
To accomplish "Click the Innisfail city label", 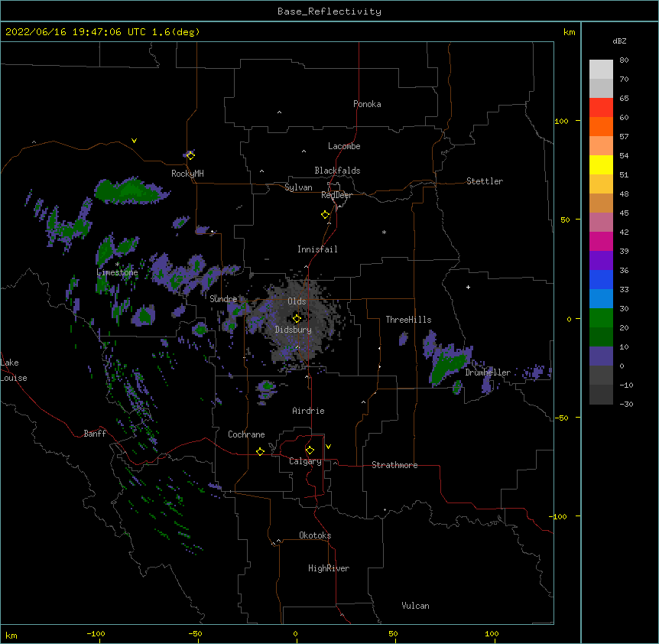I will [317, 249].
